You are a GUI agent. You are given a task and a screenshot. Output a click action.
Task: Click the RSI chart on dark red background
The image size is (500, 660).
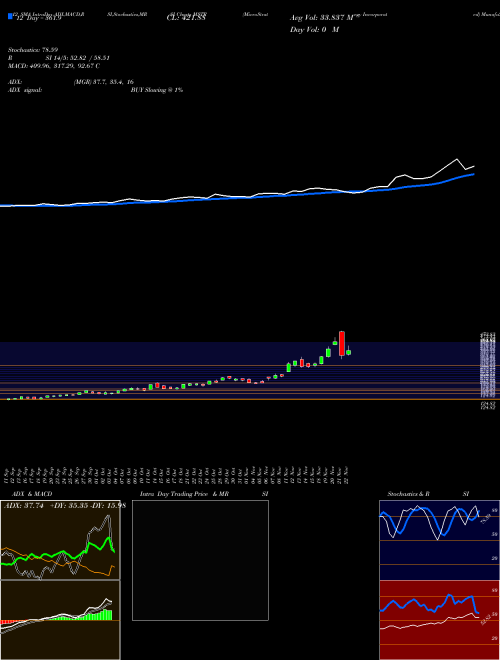pos(439,620)
